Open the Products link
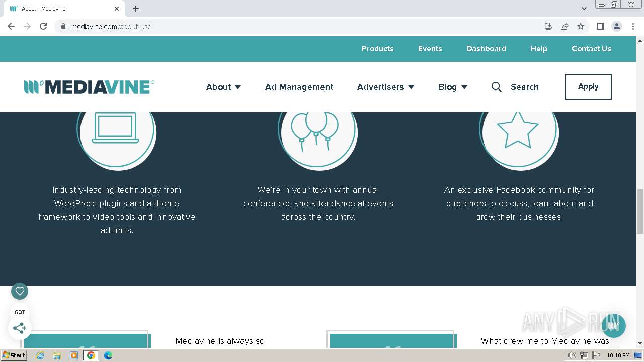 pos(377,49)
